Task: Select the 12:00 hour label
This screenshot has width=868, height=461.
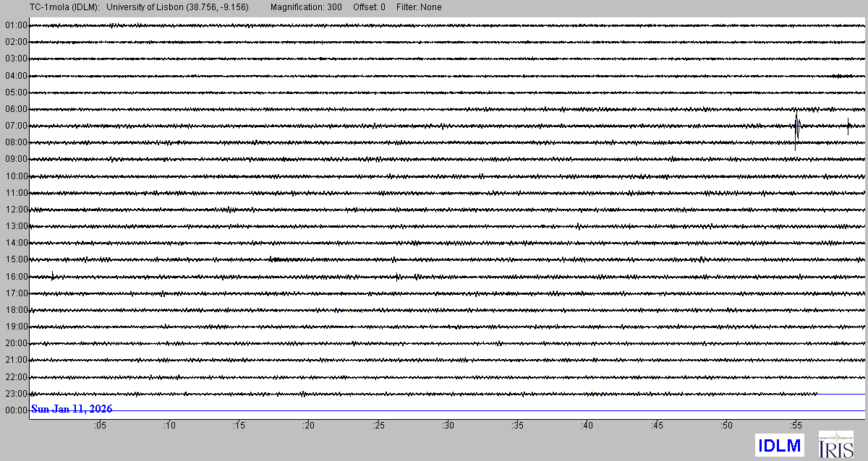Action: click(x=16, y=210)
